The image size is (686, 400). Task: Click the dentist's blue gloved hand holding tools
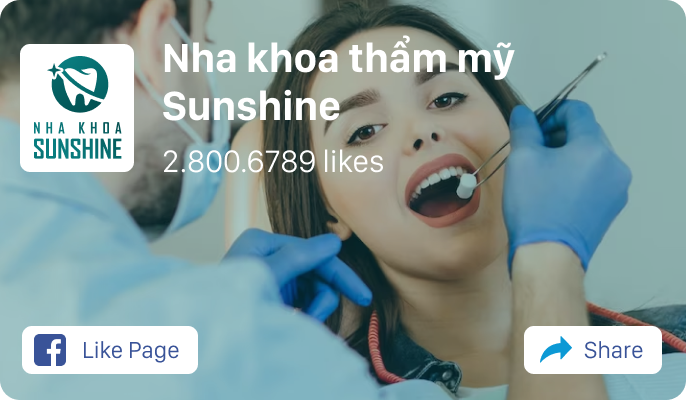(567, 184)
